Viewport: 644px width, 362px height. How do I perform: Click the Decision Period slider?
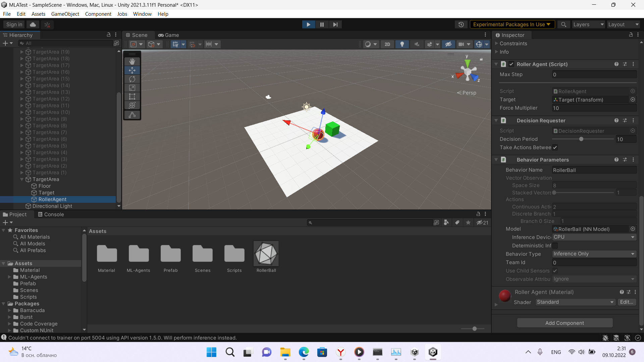583,139
